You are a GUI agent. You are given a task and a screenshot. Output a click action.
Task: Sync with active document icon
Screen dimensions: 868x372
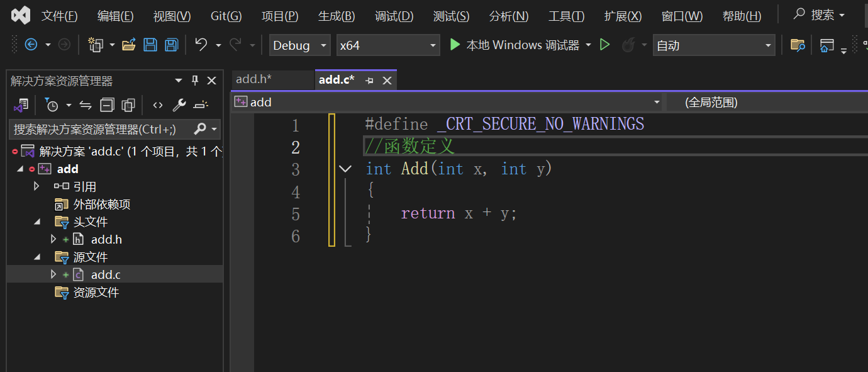pos(86,104)
